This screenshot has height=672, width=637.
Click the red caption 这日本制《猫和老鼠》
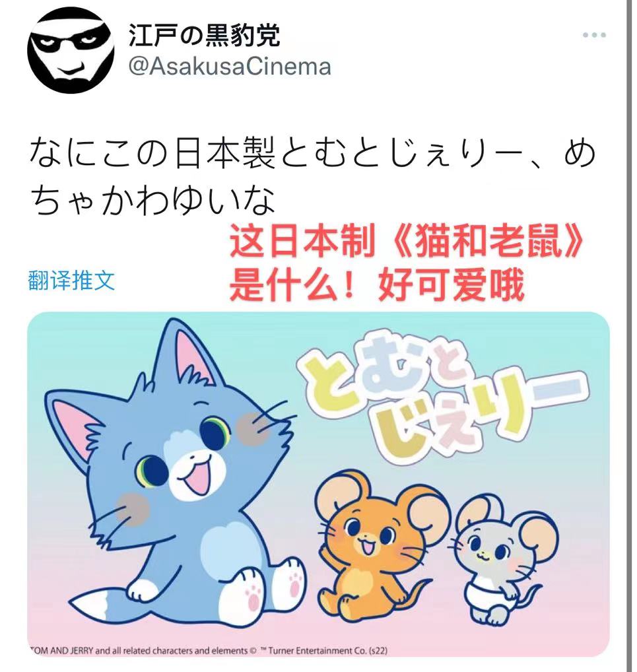point(407,241)
